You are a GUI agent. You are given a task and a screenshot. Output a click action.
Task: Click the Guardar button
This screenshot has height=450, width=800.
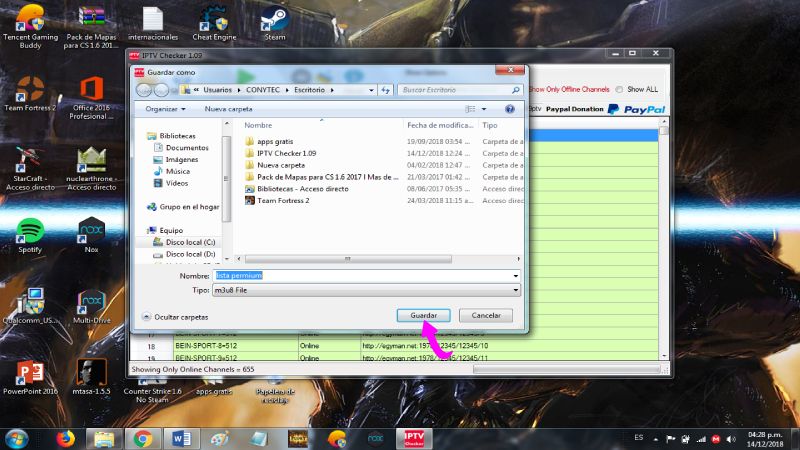click(x=423, y=315)
